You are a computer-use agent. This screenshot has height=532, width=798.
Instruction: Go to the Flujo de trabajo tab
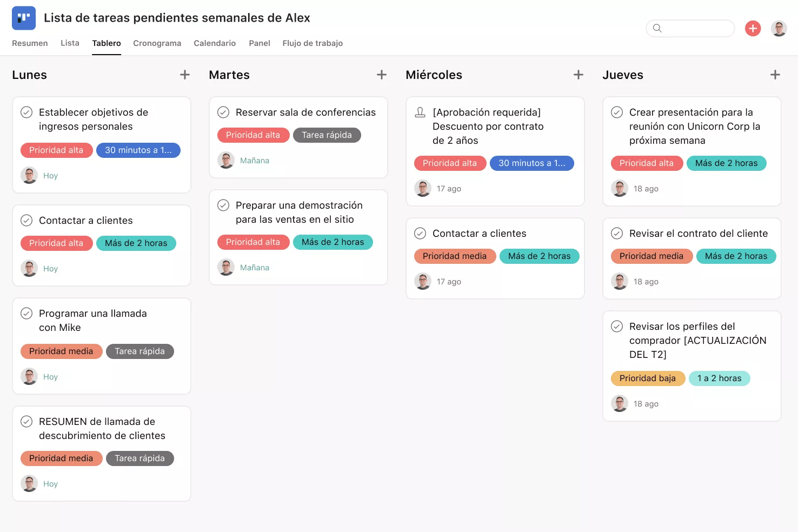click(312, 43)
